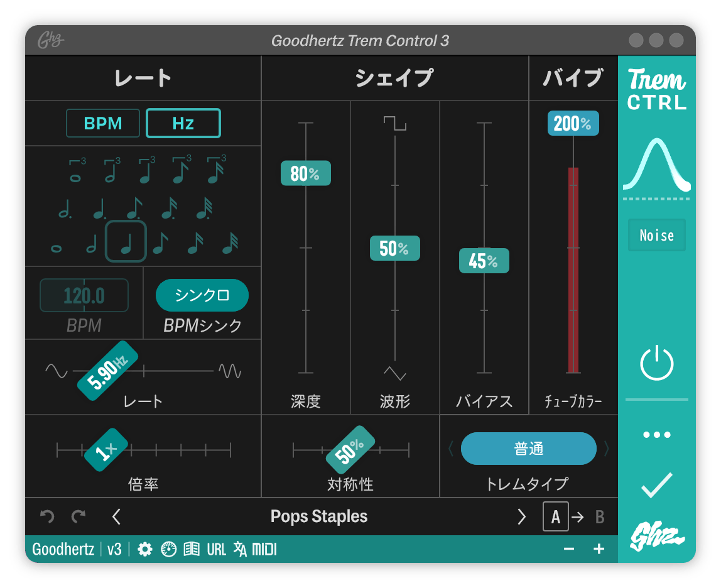The height and width of the screenshot is (588, 721).
Task: Click the 50% waveform slider handle
Action: (395, 248)
